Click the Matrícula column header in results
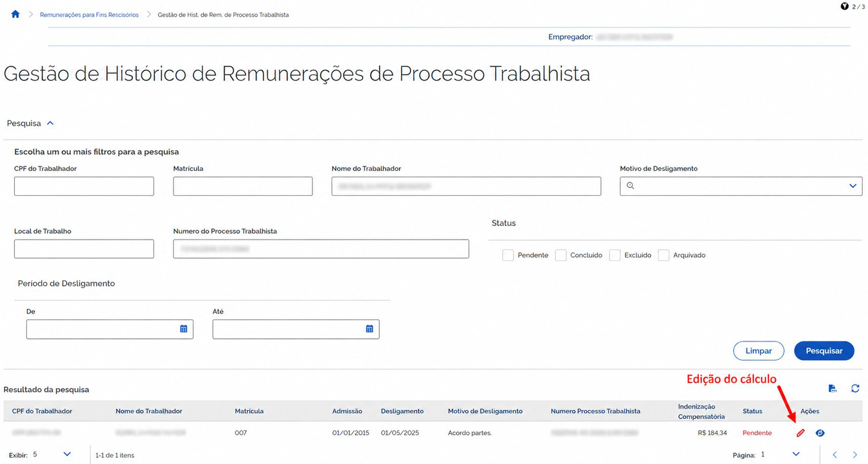The width and height of the screenshot is (868, 464). tap(249, 411)
